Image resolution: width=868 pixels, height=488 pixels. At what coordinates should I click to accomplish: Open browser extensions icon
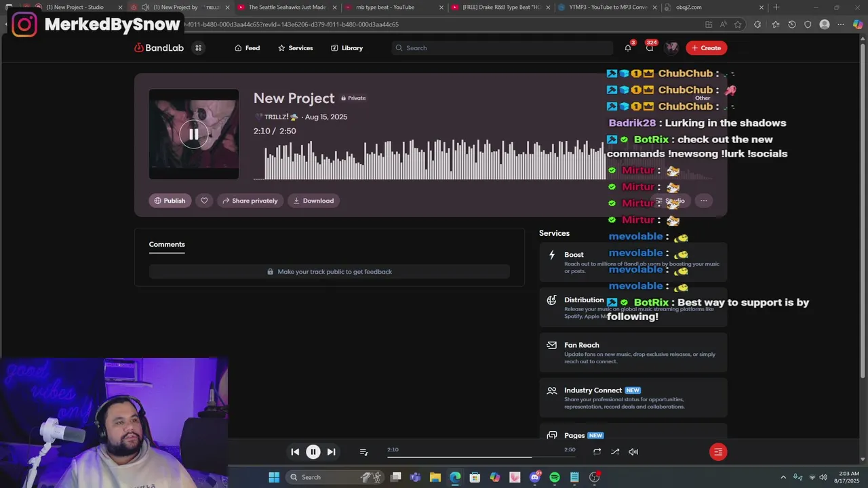(x=757, y=24)
